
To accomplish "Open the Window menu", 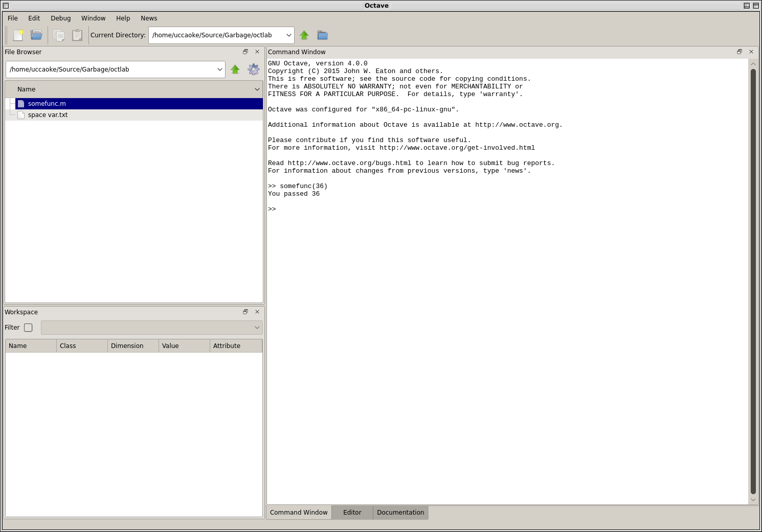I will (x=94, y=18).
